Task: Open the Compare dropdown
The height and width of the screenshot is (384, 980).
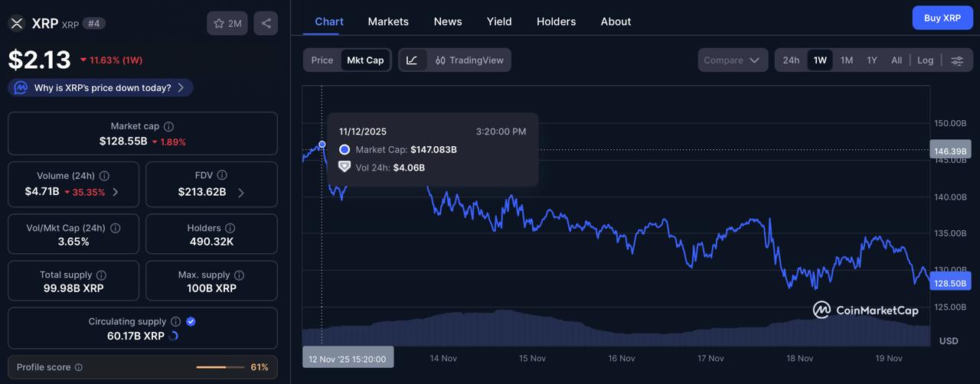Action: point(732,60)
